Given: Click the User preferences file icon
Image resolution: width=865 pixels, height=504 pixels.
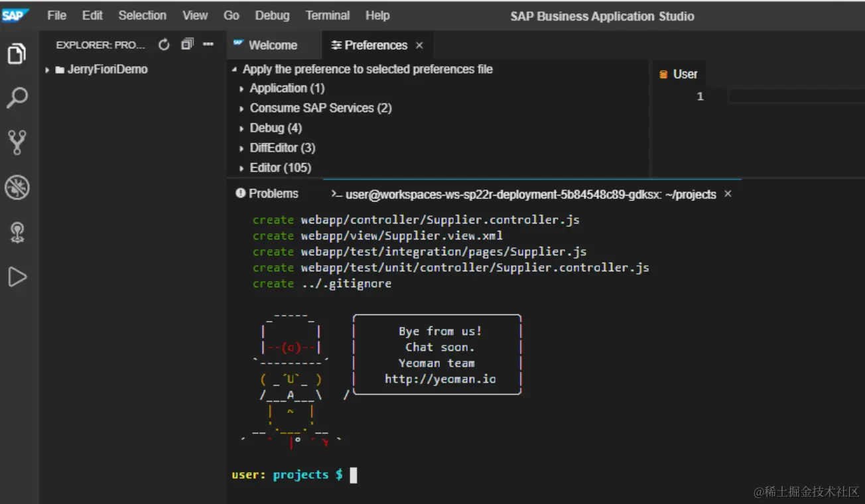Looking at the screenshot, I should (x=663, y=74).
